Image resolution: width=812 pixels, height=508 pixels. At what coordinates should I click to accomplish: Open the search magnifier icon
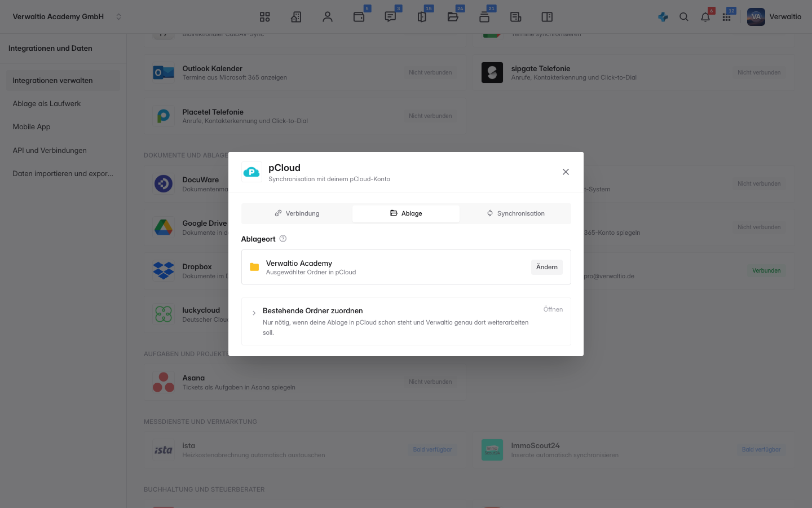(x=684, y=17)
